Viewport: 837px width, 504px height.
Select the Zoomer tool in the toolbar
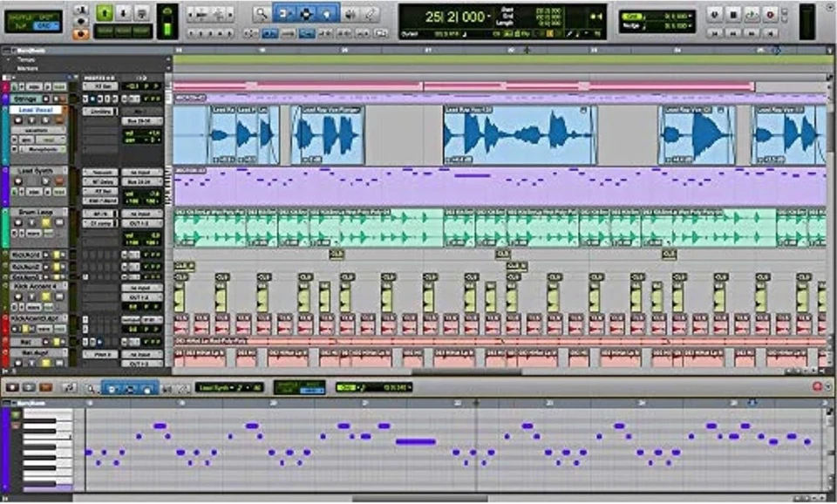(261, 13)
